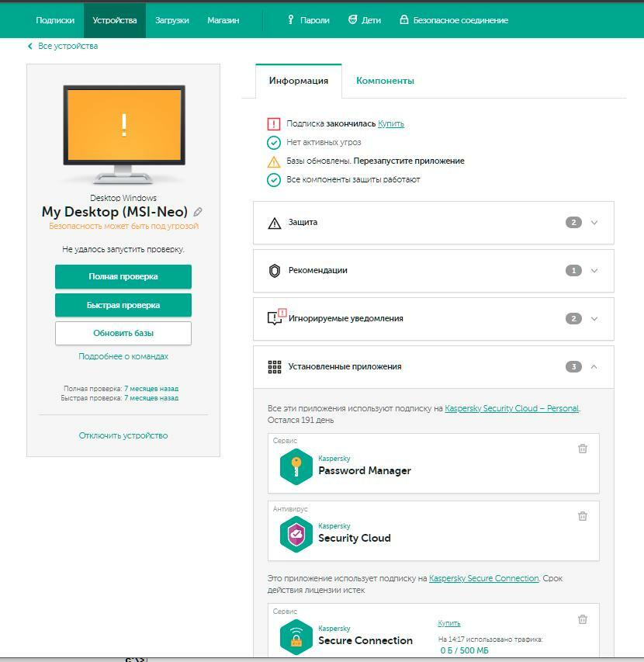Delete Password Manager with trash icon

583,449
